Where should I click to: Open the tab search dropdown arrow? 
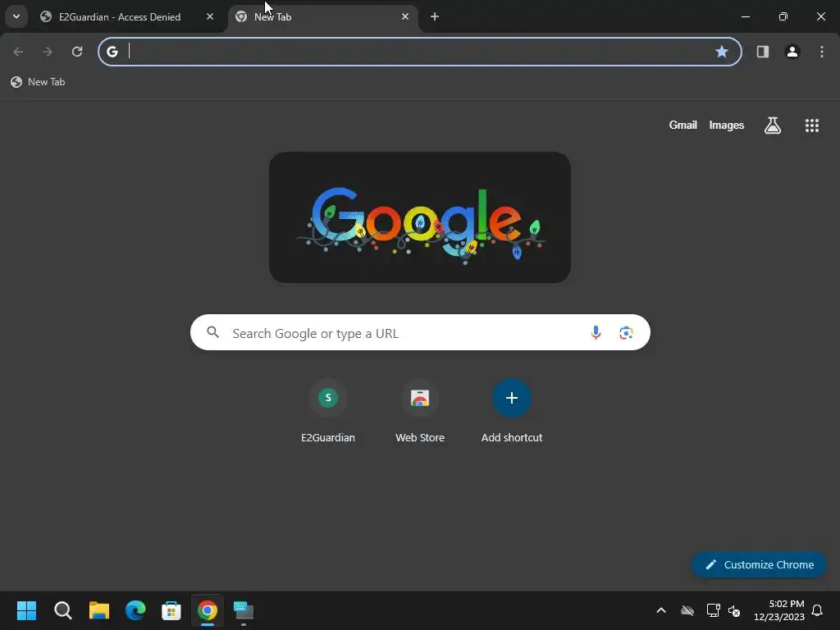coord(16,16)
